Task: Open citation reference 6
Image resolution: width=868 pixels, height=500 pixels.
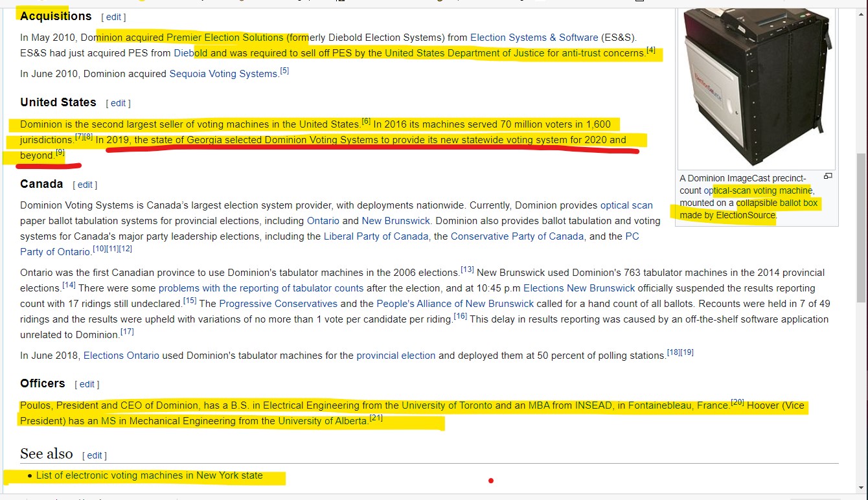Action: 366,121
